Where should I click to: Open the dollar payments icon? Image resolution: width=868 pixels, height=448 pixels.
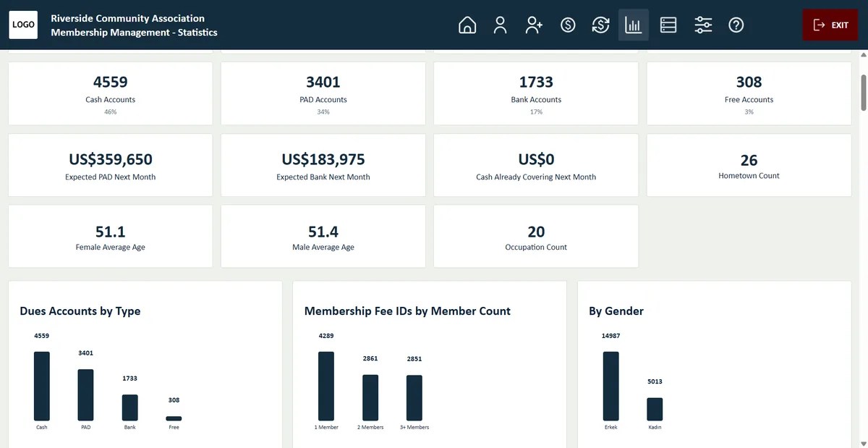[568, 25]
